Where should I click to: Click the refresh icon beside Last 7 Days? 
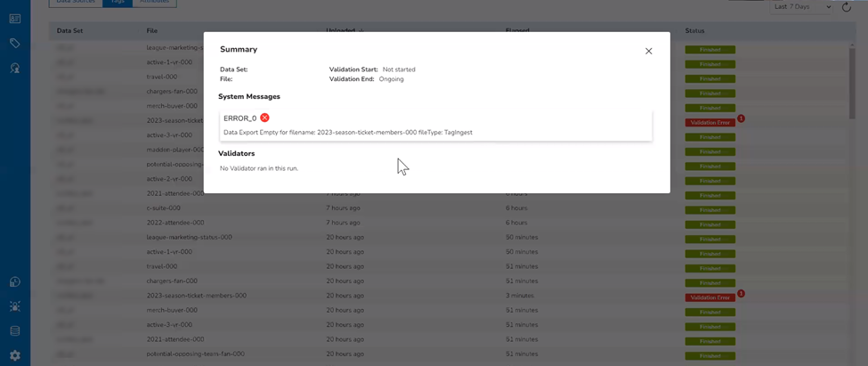click(x=847, y=7)
